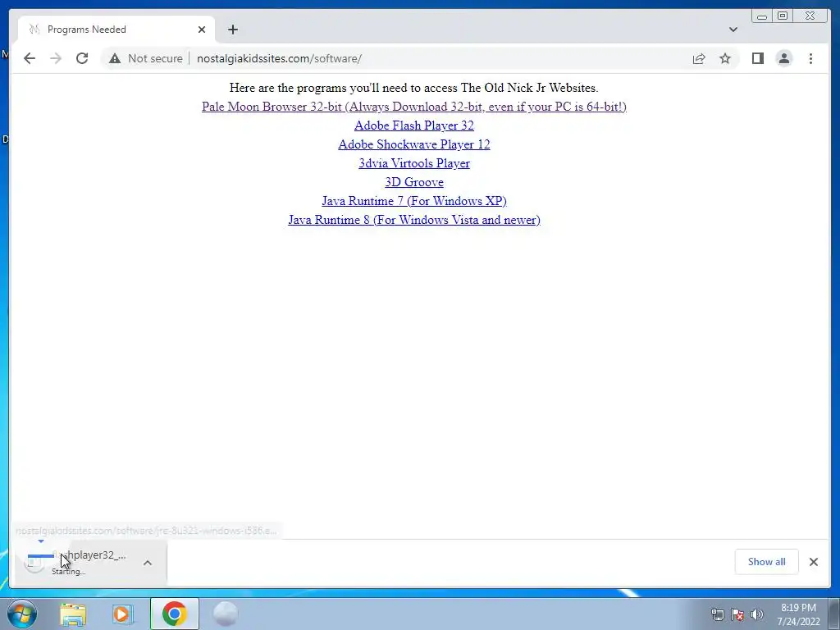Close the Programs Needed tab
Screen dimensions: 840x630
tap(202, 30)
